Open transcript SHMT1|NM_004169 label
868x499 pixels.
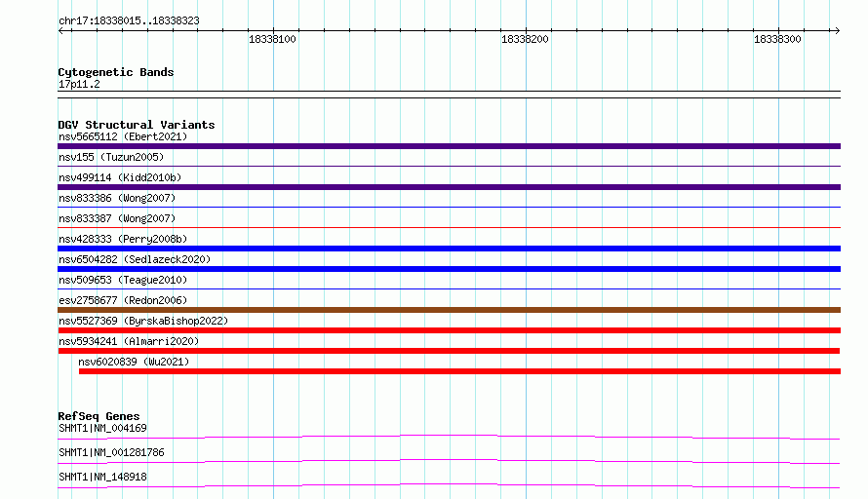tap(103, 428)
